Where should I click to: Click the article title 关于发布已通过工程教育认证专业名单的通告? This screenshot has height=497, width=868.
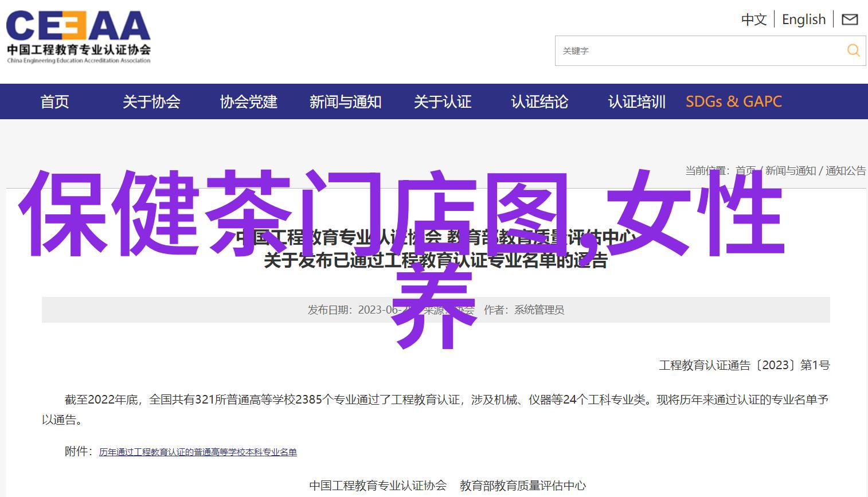coord(435,261)
